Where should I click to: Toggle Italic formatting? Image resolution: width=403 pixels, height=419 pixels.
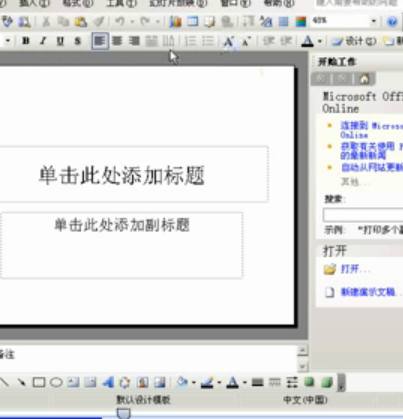[43, 41]
